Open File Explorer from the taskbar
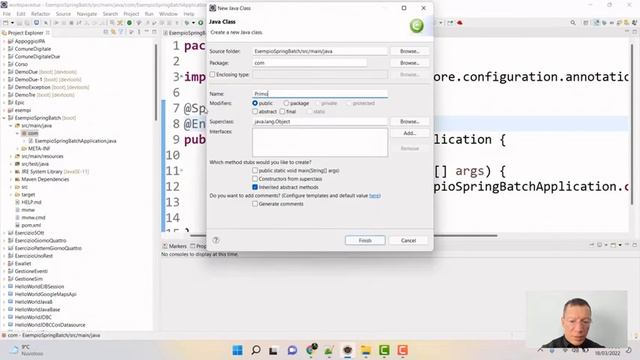The width and height of the screenshot is (640, 360). 366,350
